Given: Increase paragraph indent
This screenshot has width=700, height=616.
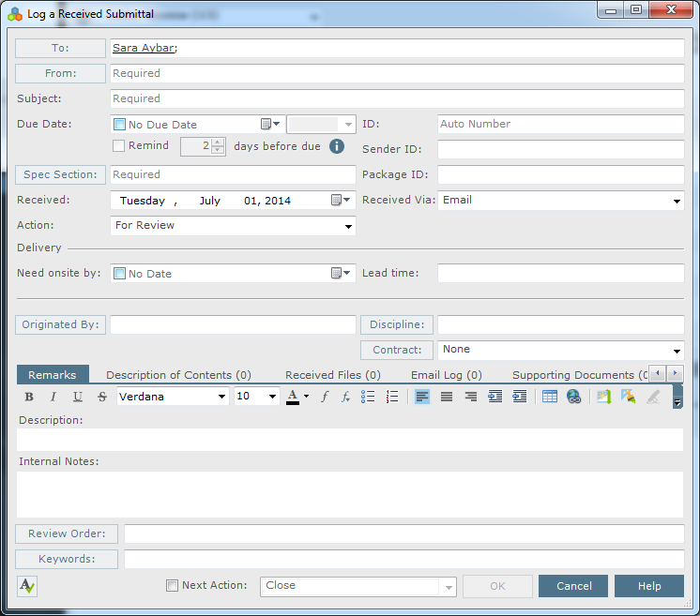Looking at the screenshot, I should [x=495, y=397].
